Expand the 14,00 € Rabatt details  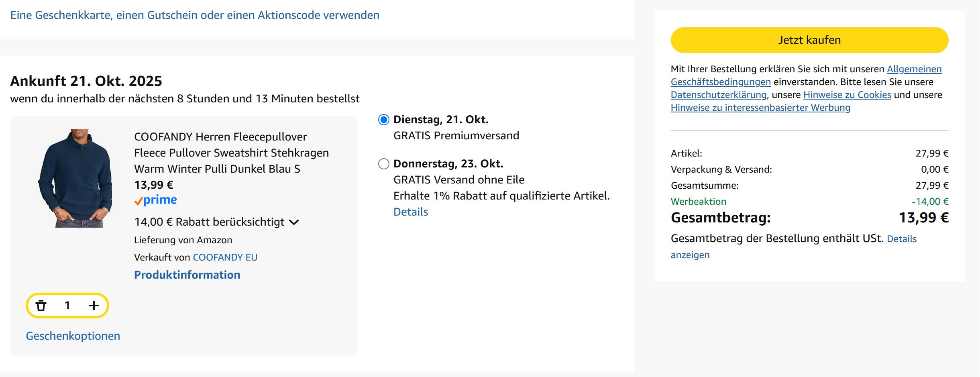[295, 222]
